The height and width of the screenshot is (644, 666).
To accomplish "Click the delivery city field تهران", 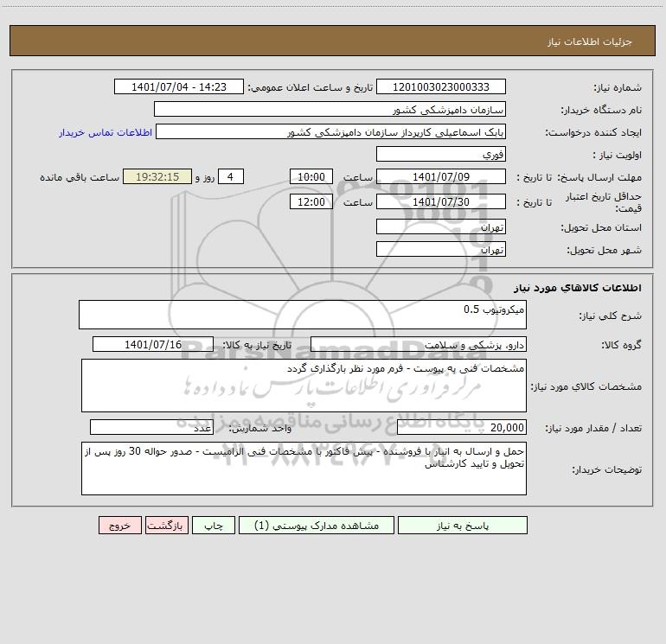I will (441, 249).
